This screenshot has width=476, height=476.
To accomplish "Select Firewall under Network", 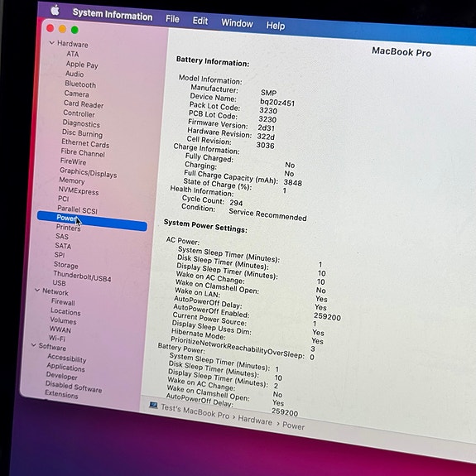I will tap(63, 302).
